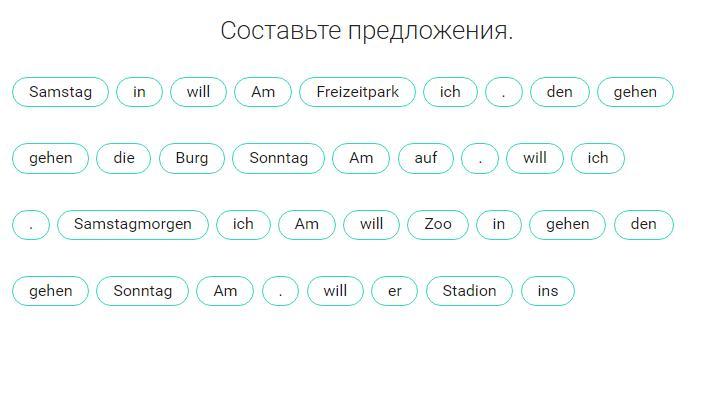
Task: Select the "Zoo" word chip
Action: tap(438, 224)
